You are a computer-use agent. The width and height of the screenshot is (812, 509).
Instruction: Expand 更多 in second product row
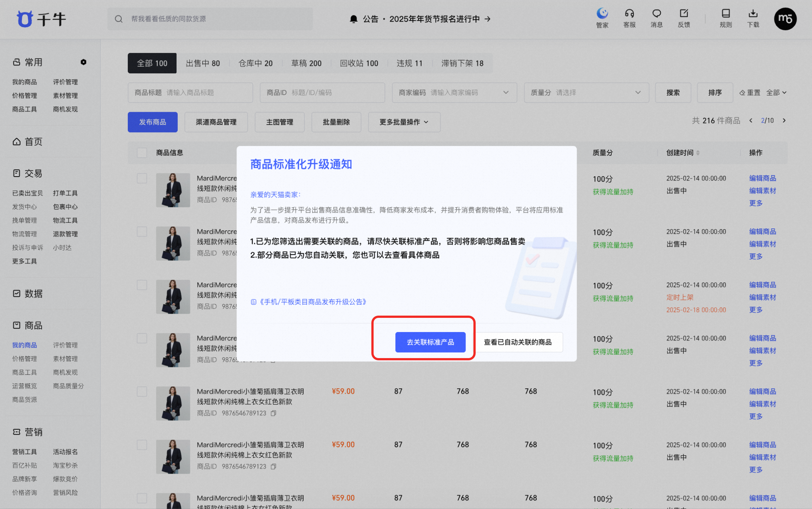[756, 256]
